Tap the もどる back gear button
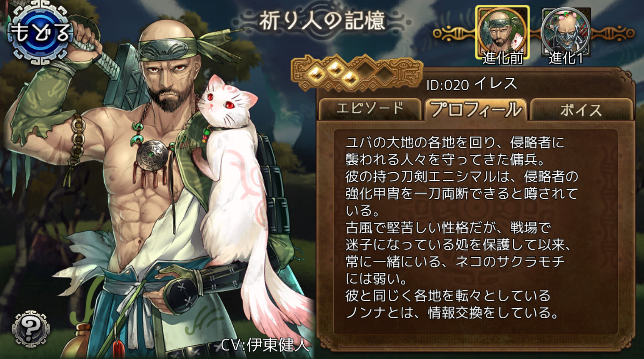This screenshot has width=644, height=359. coord(40,33)
